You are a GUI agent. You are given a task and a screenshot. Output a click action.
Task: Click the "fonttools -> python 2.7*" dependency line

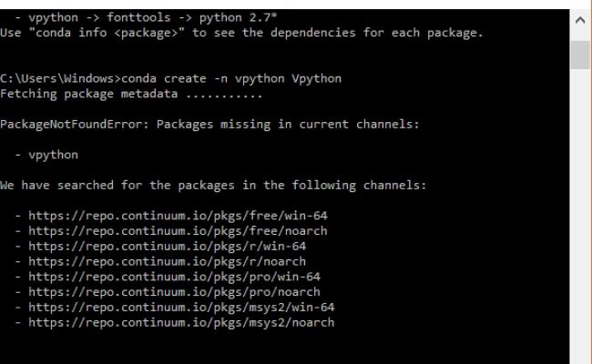(x=192, y=17)
